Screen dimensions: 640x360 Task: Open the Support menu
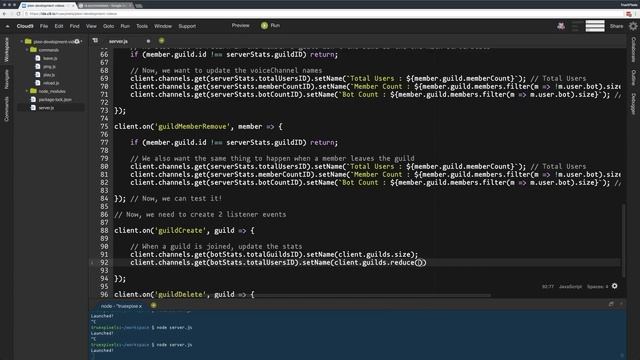click(x=187, y=26)
